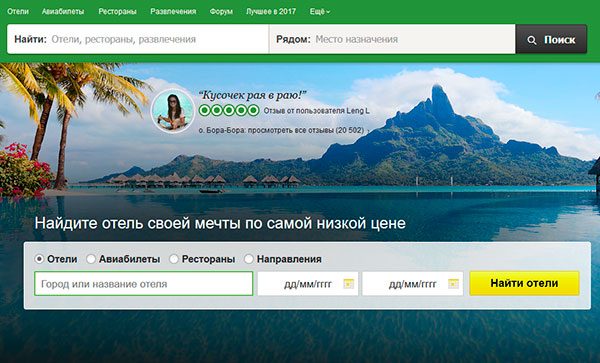This screenshot has height=363, width=600.
Task: Click the first дд/мм/гггг check-in date field
Action: click(308, 283)
